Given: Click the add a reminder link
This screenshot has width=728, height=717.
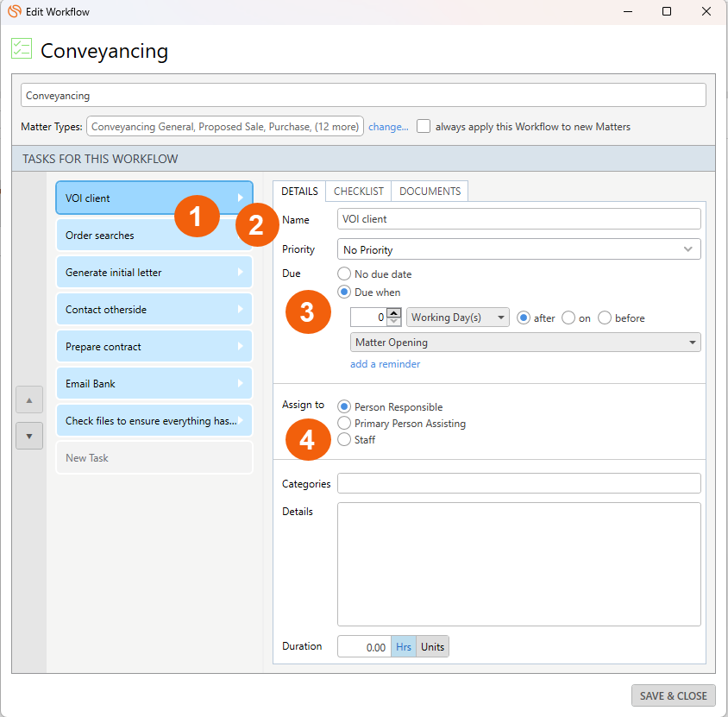Looking at the screenshot, I should (x=385, y=364).
